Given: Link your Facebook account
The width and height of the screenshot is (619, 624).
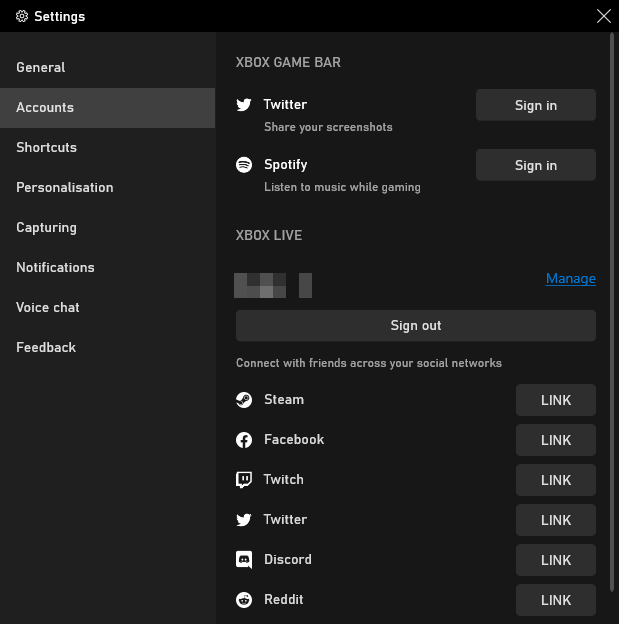Looking at the screenshot, I should 556,440.
